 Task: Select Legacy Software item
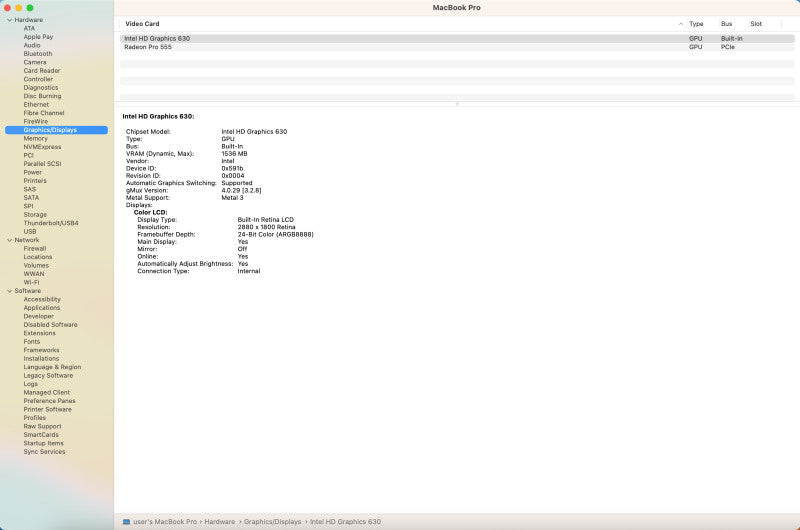point(48,376)
